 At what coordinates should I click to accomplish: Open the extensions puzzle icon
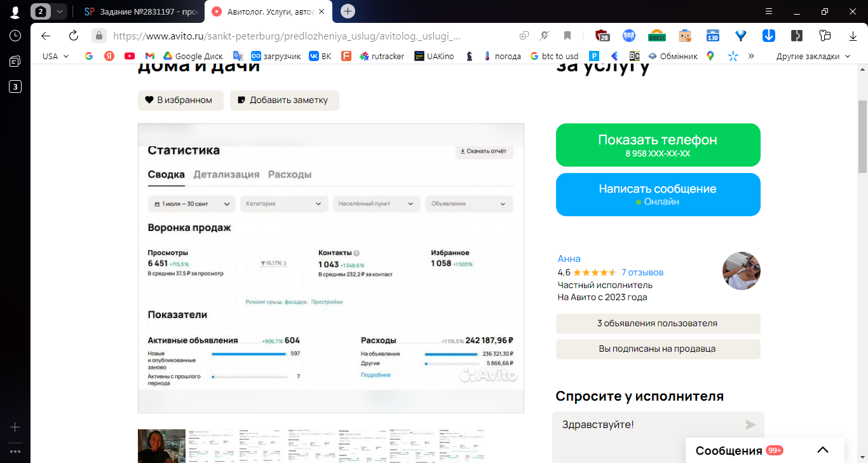825,36
